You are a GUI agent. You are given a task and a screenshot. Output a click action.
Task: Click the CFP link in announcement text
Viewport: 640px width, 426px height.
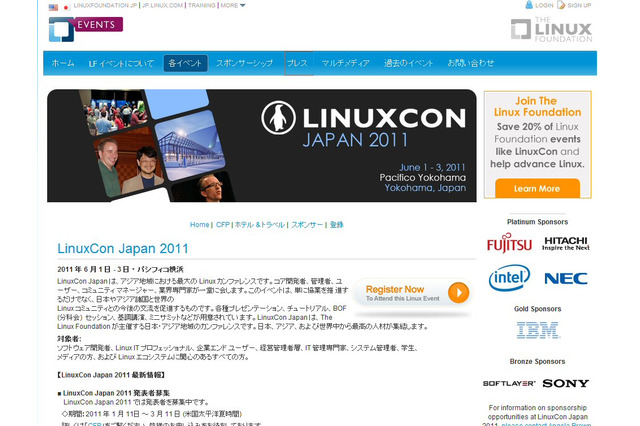coord(94,424)
